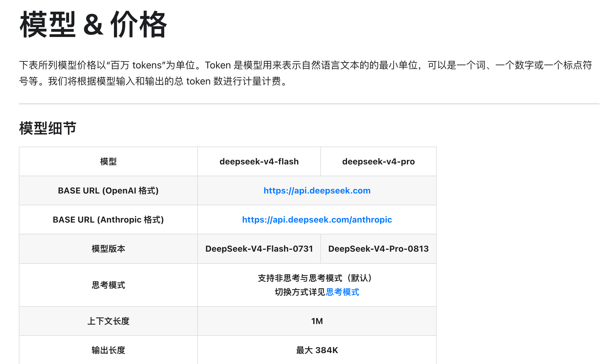Follow the blue 思考模式 link

click(342, 292)
